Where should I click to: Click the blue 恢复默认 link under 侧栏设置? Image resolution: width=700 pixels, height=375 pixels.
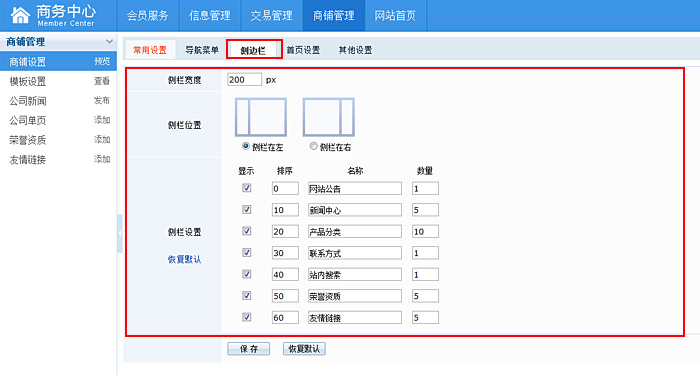pyautogui.click(x=184, y=259)
